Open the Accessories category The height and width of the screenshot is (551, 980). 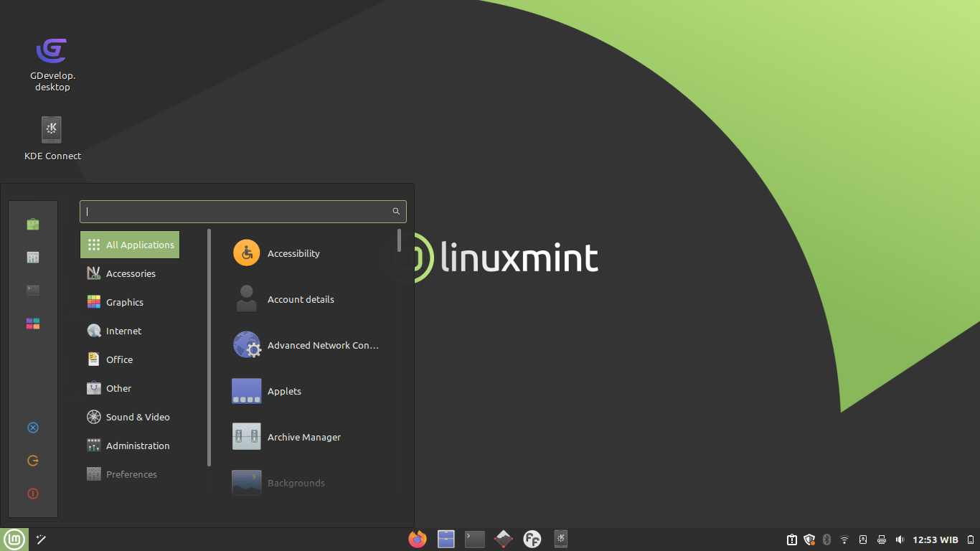click(x=130, y=273)
